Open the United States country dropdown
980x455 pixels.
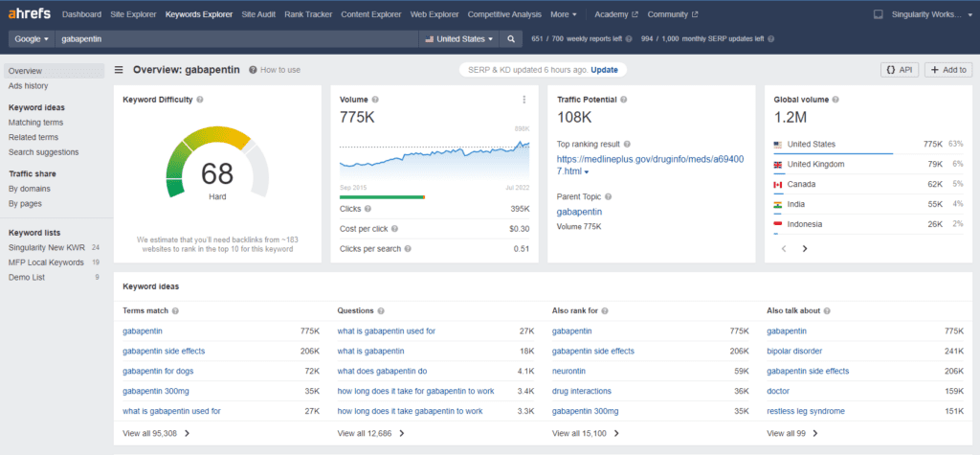458,39
